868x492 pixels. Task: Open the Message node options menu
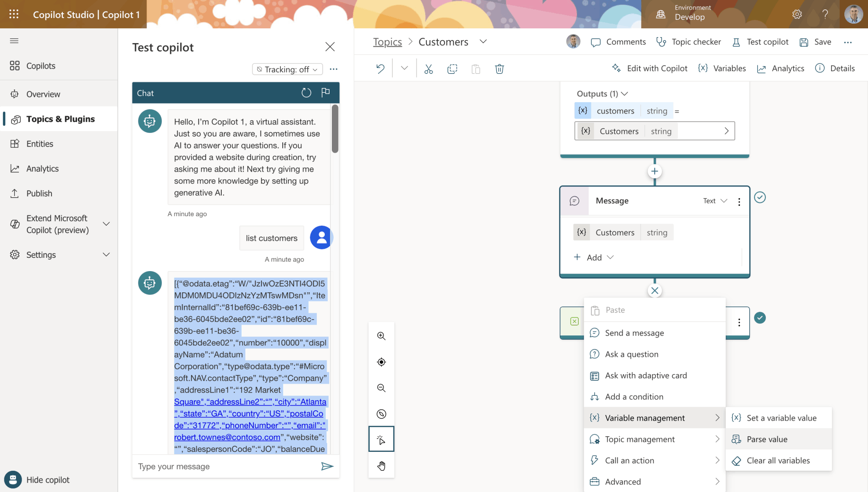point(739,202)
